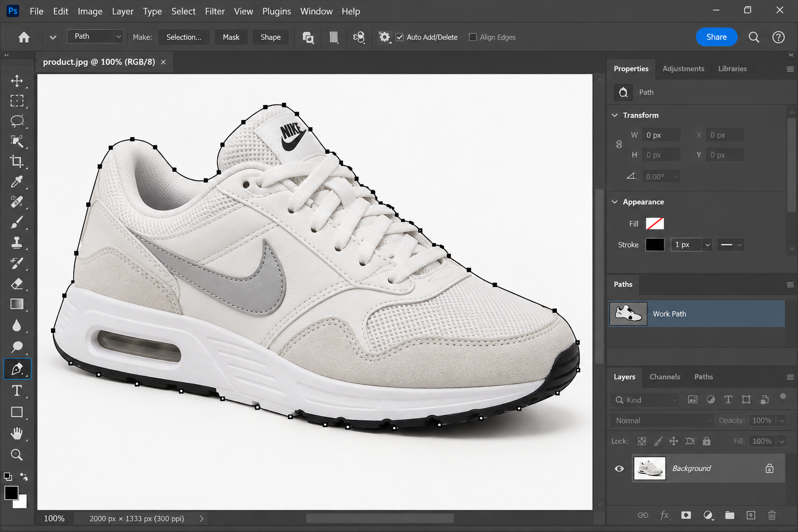Viewport: 798px width, 532px height.
Task: Open path operations in options bar
Action: 308,37
